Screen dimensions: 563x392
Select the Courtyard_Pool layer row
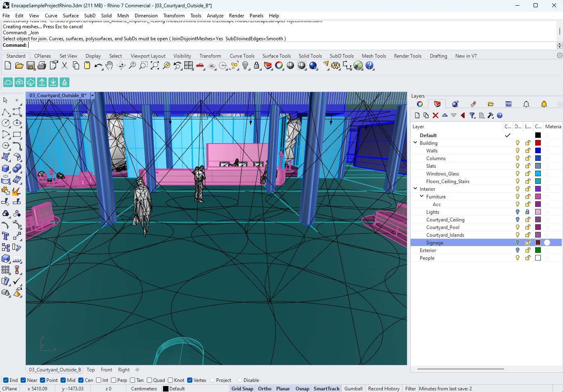[486, 227]
